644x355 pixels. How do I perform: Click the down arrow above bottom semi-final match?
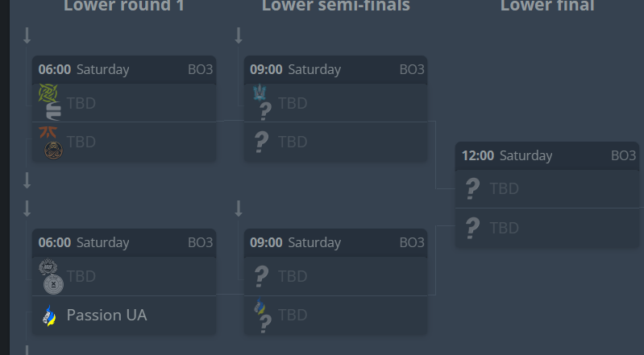239,208
